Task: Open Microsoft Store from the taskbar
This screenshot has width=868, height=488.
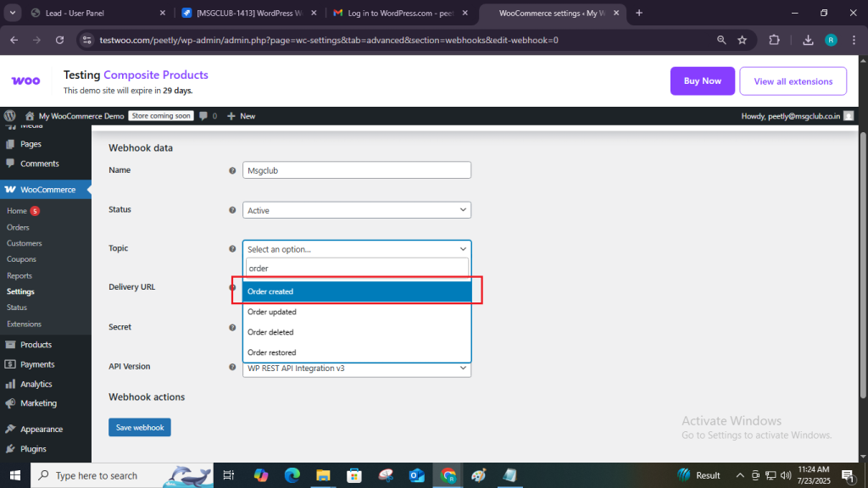Action: (354, 475)
